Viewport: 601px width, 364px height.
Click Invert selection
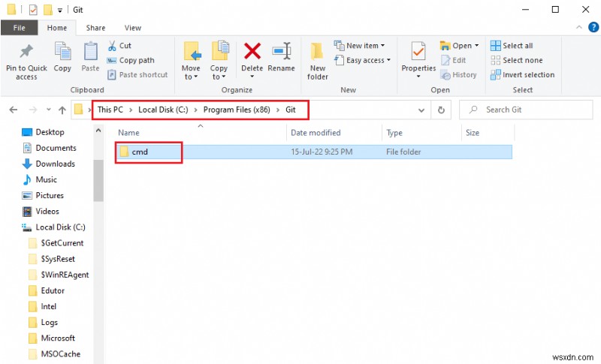(522, 74)
